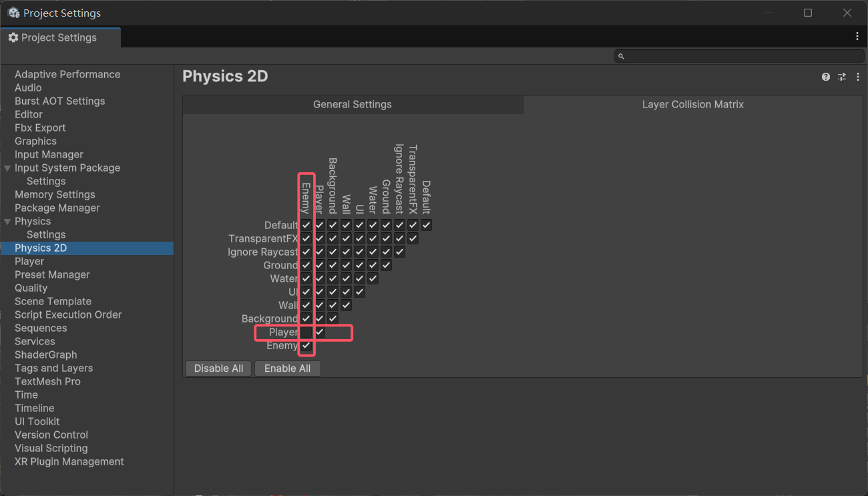Open Tags and Layers settings

(54, 368)
